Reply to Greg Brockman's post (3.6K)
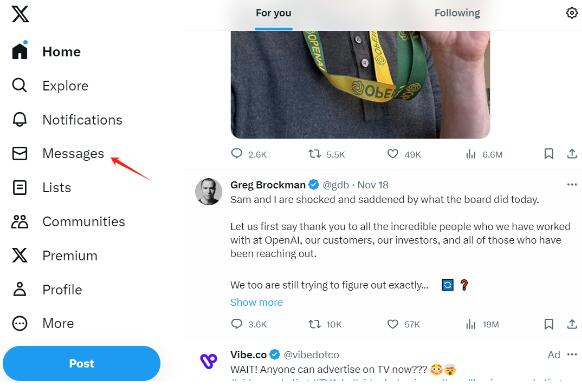Image resolution: width=582 pixels, height=390 pixels. pyautogui.click(x=236, y=324)
